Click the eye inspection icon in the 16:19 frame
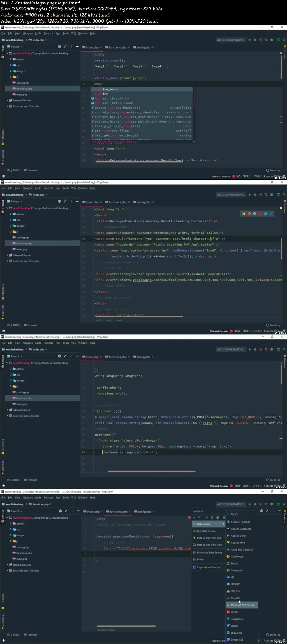 281,363
